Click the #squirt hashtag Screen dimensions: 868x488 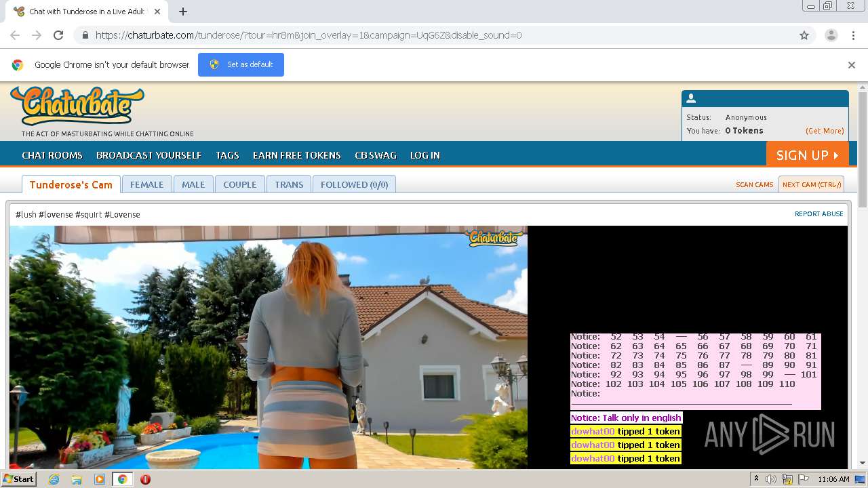pos(88,215)
